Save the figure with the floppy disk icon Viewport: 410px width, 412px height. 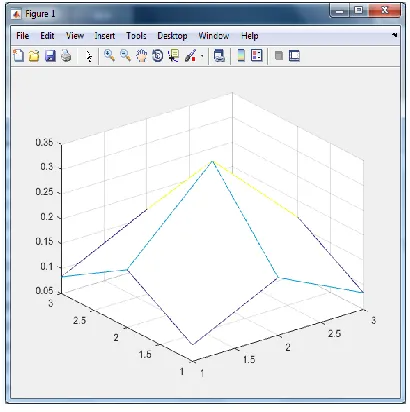point(50,56)
